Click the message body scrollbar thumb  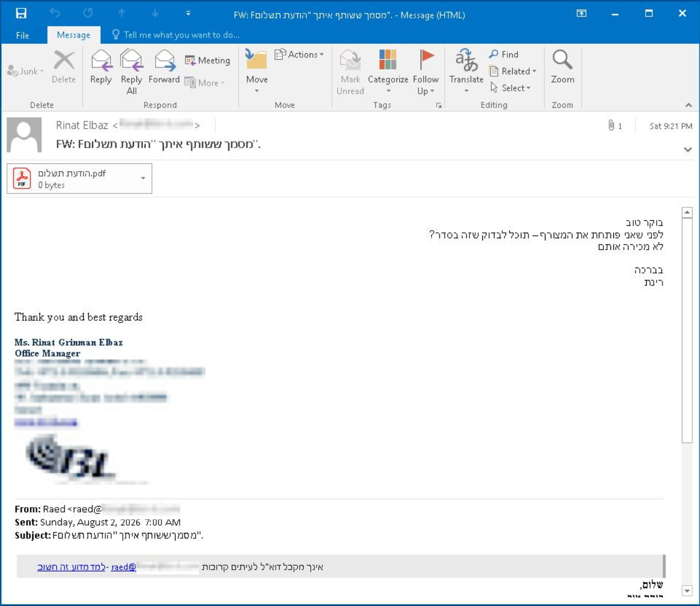(687, 330)
